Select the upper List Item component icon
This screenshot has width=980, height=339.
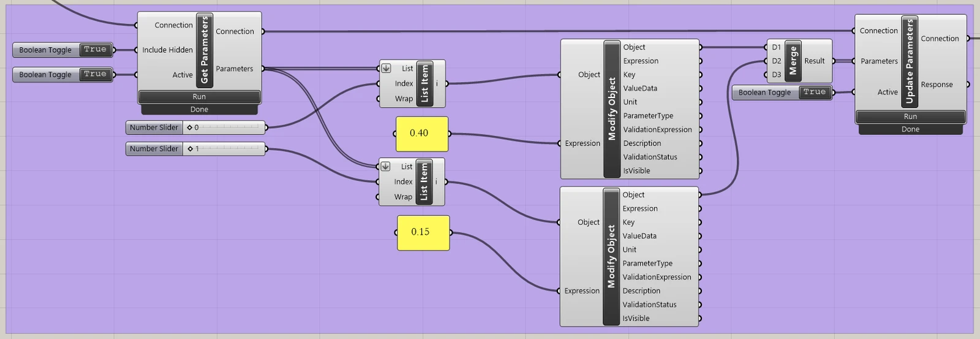click(424, 83)
